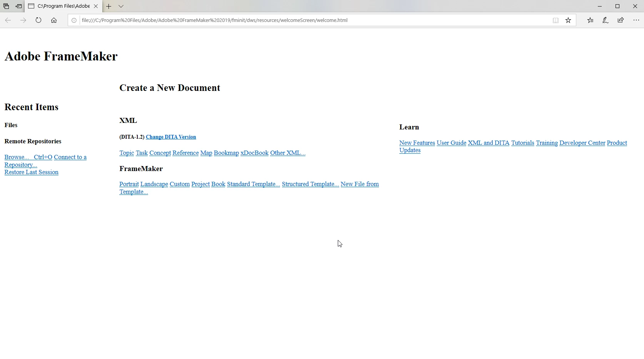This screenshot has width=644, height=359.
Task: Open the Tutorials link
Action: coord(522,143)
